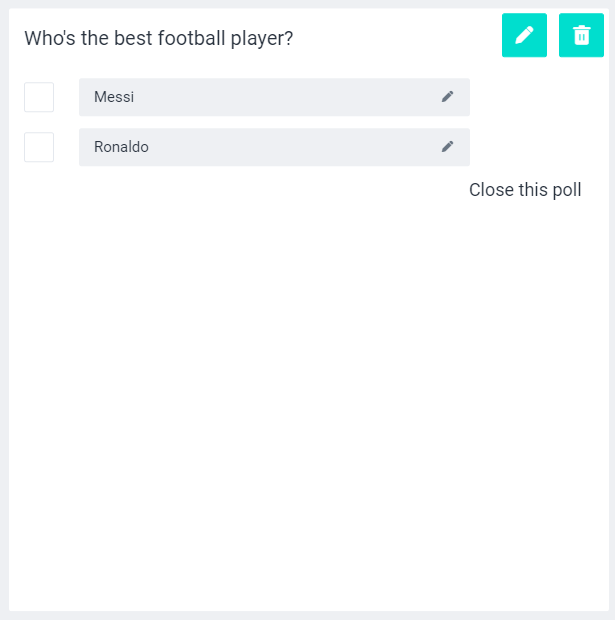This screenshot has height=620, width=615.
Task: Click the Close this poll link
Action: [x=525, y=190]
